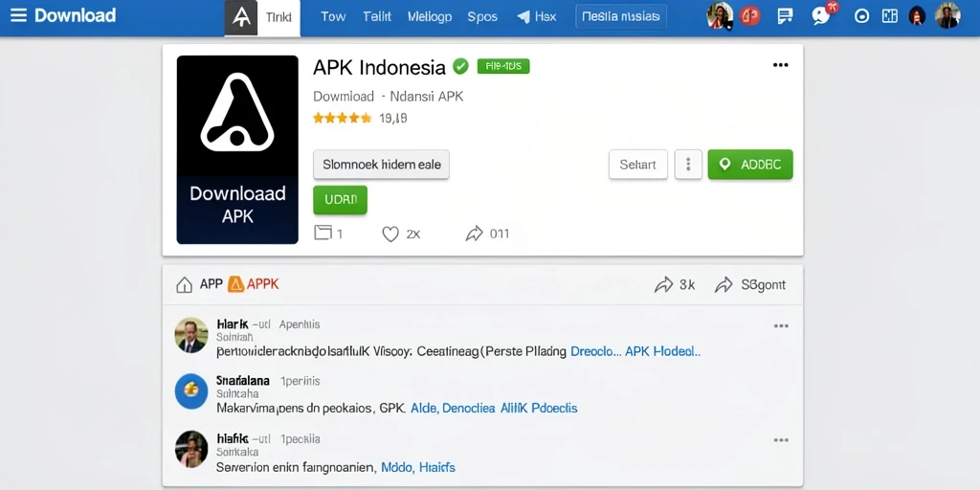Viewport: 980px width, 490px height.
Task: Open the rightmost profile avatar in header
Action: pos(947,15)
